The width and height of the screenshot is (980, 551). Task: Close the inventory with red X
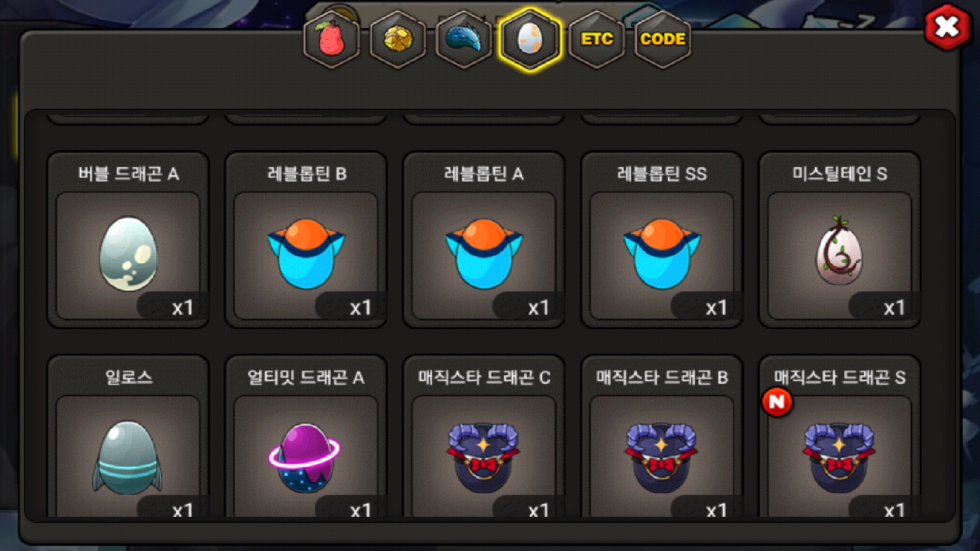coord(947,27)
